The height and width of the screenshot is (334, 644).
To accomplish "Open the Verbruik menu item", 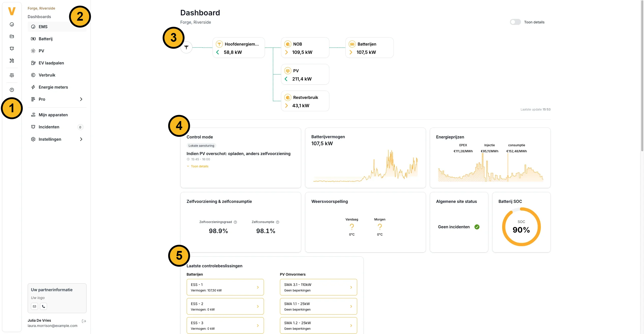I will 57,75.
